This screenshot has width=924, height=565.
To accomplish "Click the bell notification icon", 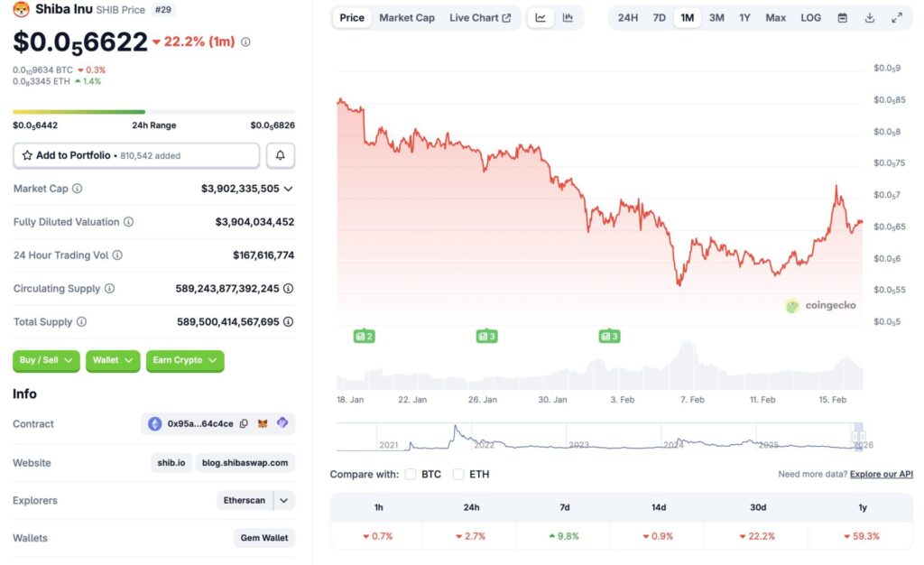I will point(280,155).
